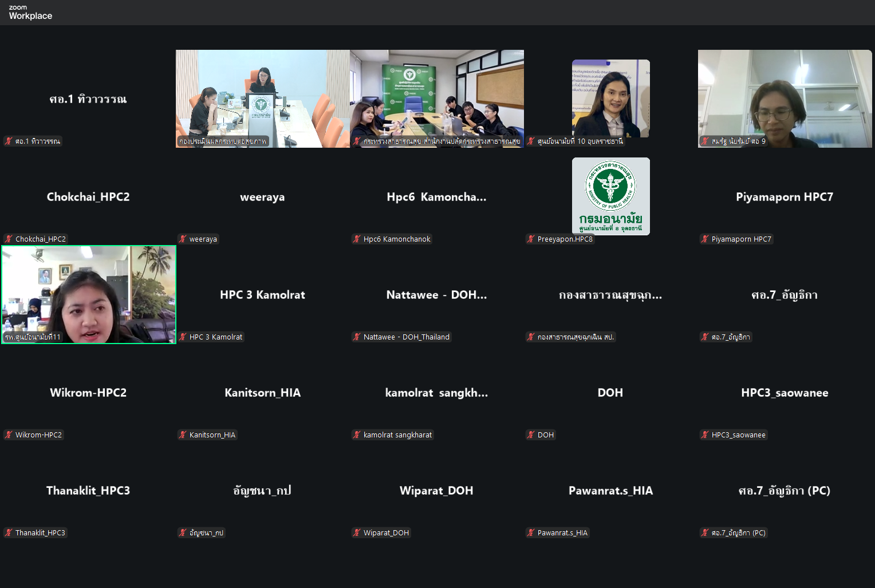Select the active speaker video with green border

[x=89, y=294]
